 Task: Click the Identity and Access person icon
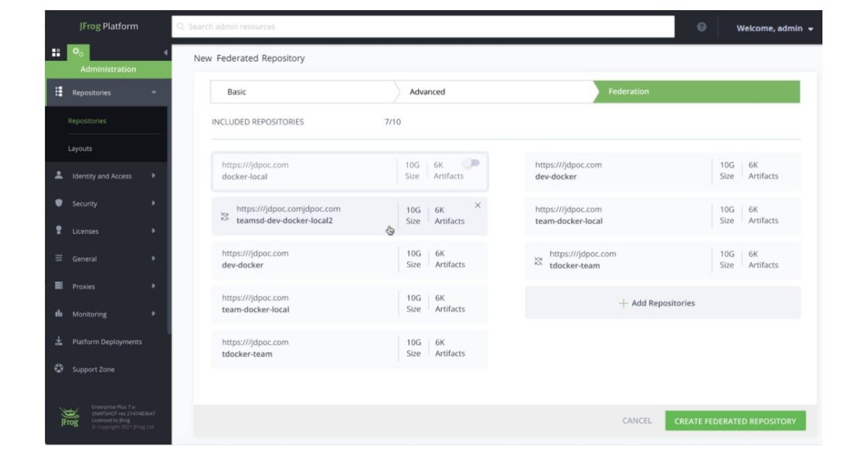pyautogui.click(x=59, y=175)
